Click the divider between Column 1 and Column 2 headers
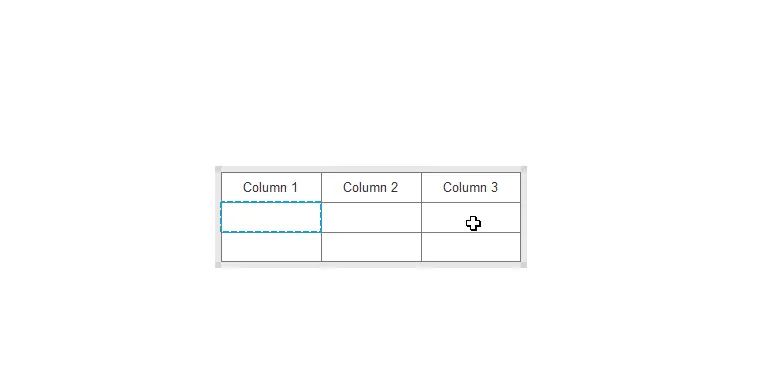Viewport: 769px width, 387px height. coord(322,187)
